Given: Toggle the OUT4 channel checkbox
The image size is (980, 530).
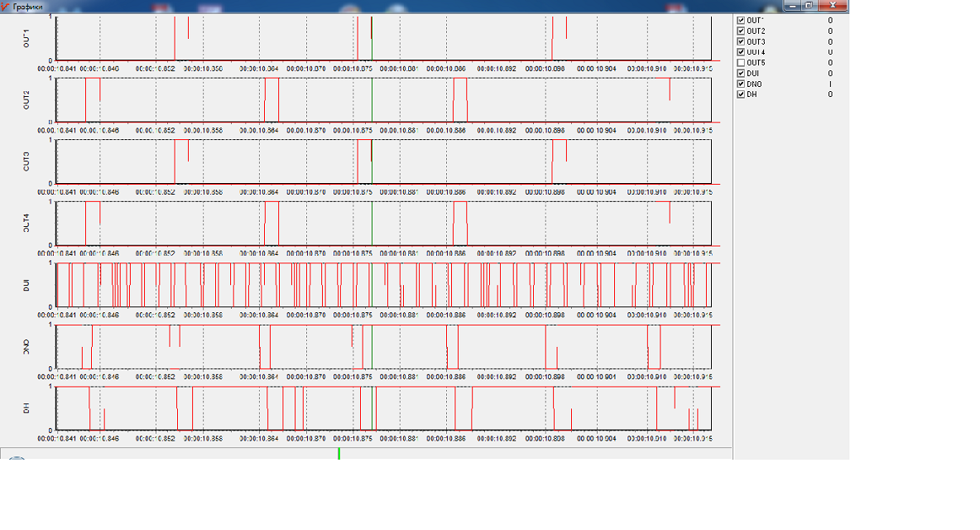Looking at the screenshot, I should 741,52.
